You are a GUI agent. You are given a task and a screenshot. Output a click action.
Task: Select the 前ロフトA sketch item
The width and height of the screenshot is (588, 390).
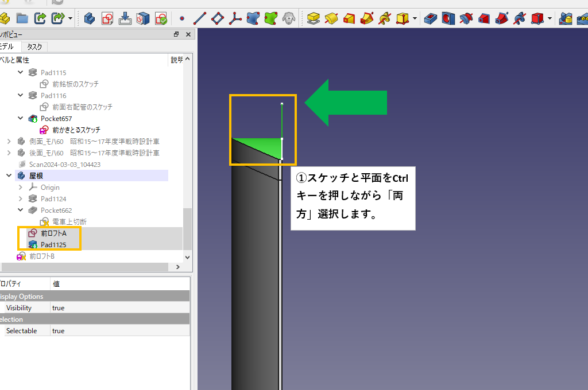[x=53, y=233]
